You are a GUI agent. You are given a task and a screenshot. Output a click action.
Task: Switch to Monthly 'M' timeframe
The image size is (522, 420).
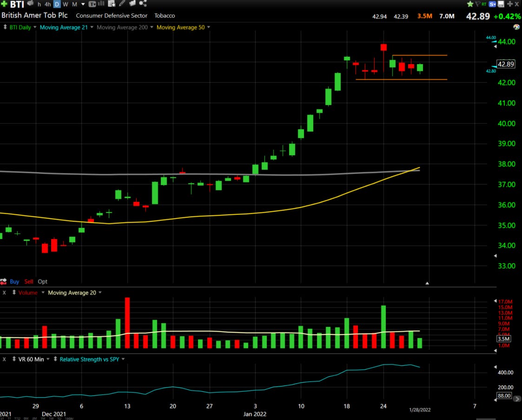74,4
